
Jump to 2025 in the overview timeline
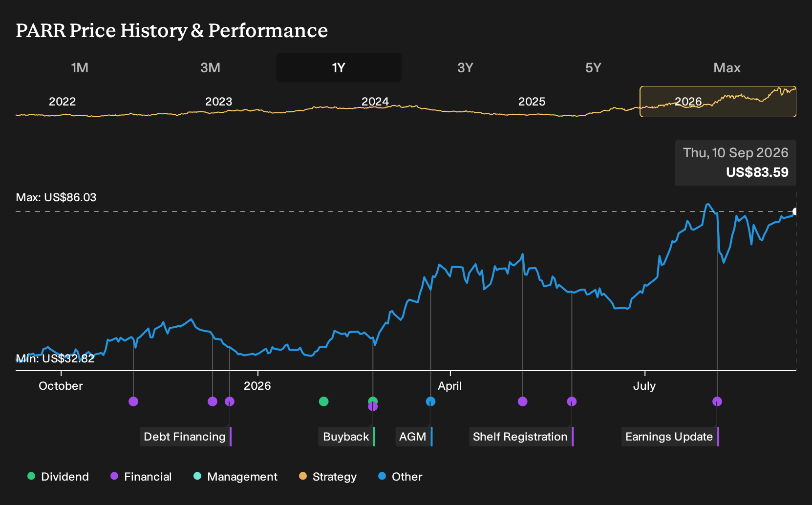coord(532,102)
